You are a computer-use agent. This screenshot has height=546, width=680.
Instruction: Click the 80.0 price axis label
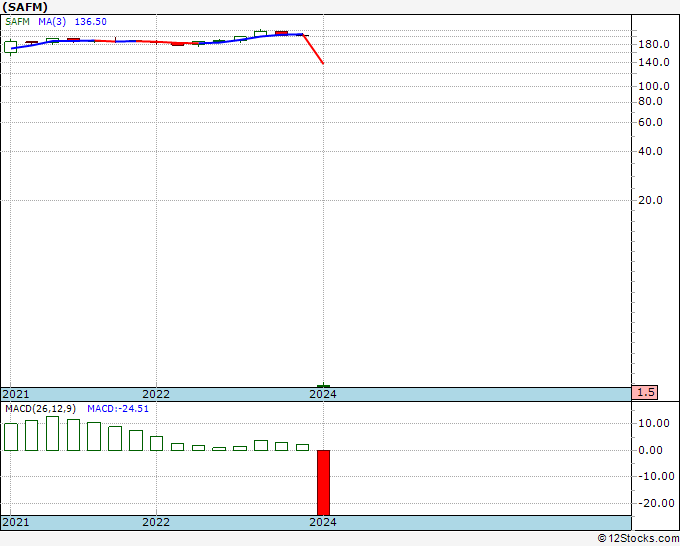[x=651, y=101]
